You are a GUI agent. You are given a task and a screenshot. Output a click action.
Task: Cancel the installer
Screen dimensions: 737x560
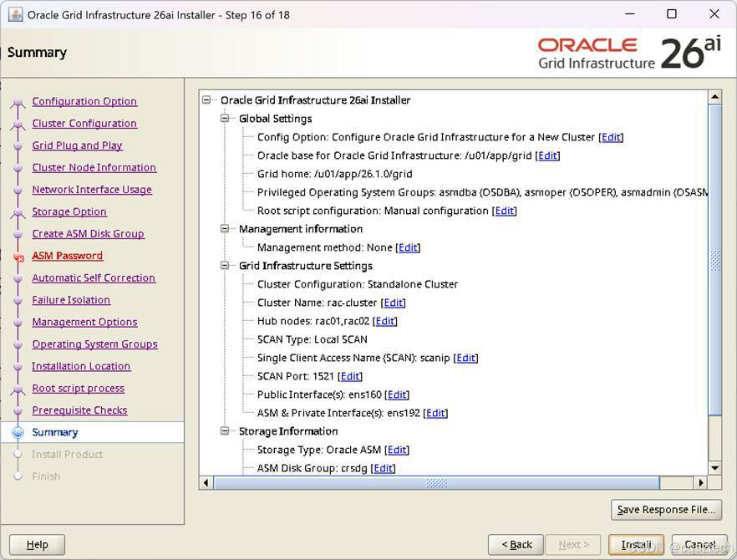(x=699, y=544)
